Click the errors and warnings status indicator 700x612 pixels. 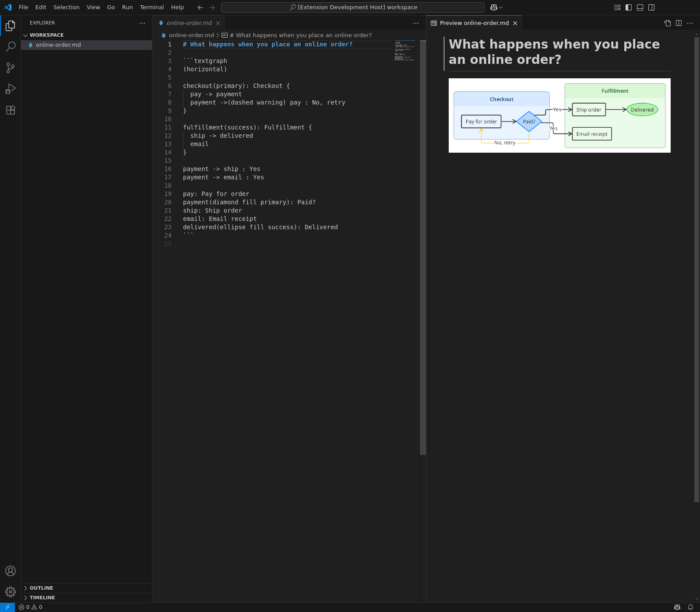click(31, 607)
